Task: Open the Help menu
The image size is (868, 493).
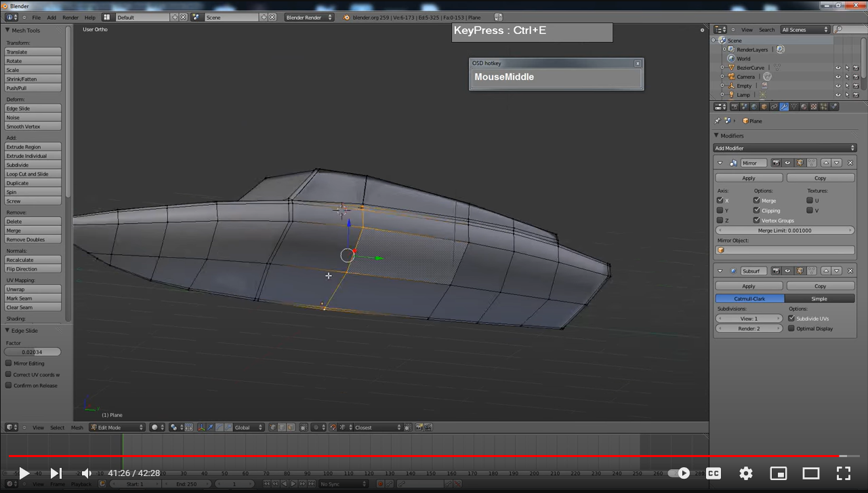Action: [x=89, y=18]
